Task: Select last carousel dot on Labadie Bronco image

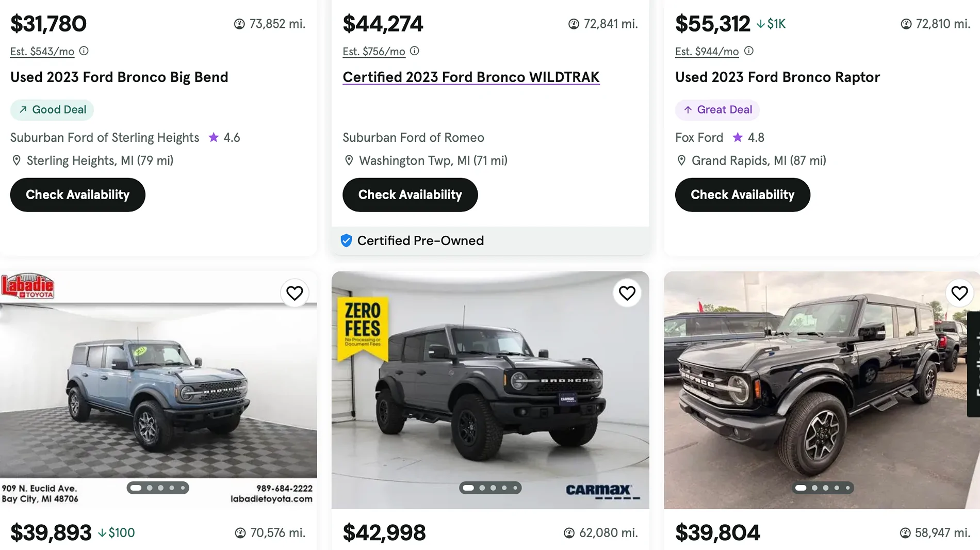Action: (183, 488)
